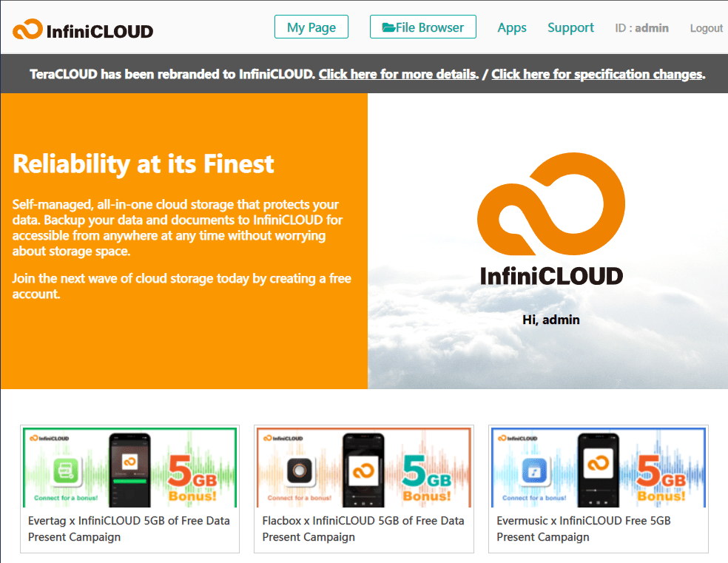
Task: Click the small InfiniCLOUD logo on Flacbox banner
Action: 283,438
